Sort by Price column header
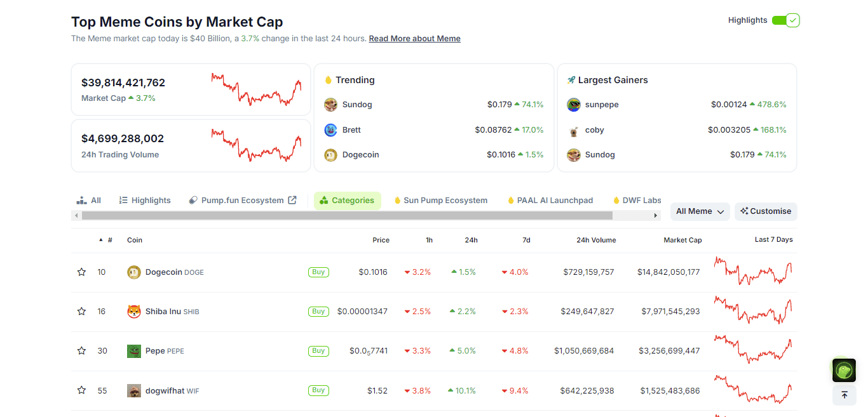Image resolution: width=868 pixels, height=417 pixels. pyautogui.click(x=381, y=240)
